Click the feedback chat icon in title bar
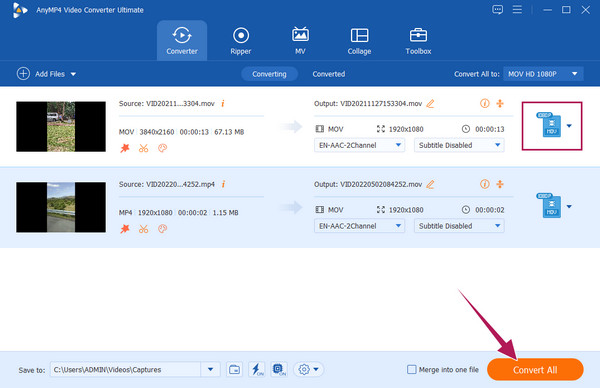This screenshot has width=600, height=388. point(497,10)
